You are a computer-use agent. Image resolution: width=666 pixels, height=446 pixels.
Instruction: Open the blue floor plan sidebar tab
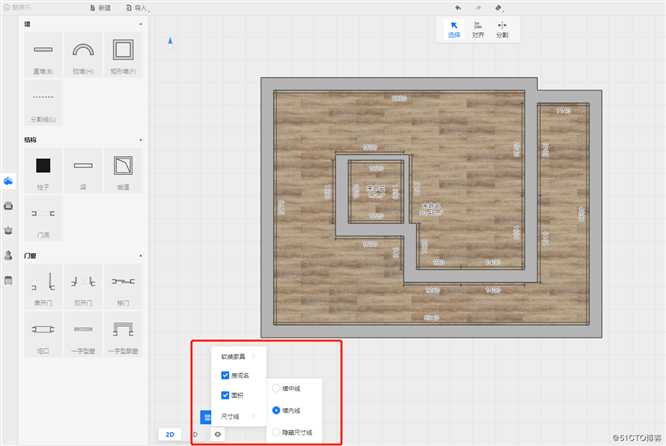point(8,181)
